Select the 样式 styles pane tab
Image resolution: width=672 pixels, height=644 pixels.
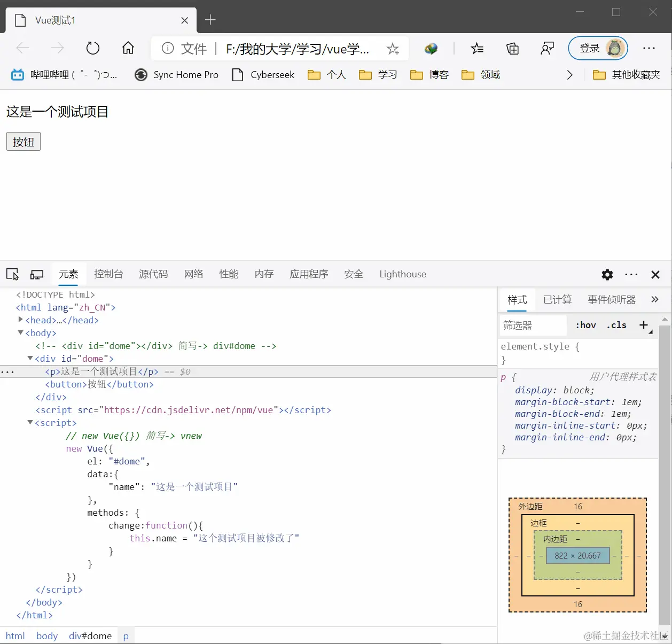click(517, 300)
